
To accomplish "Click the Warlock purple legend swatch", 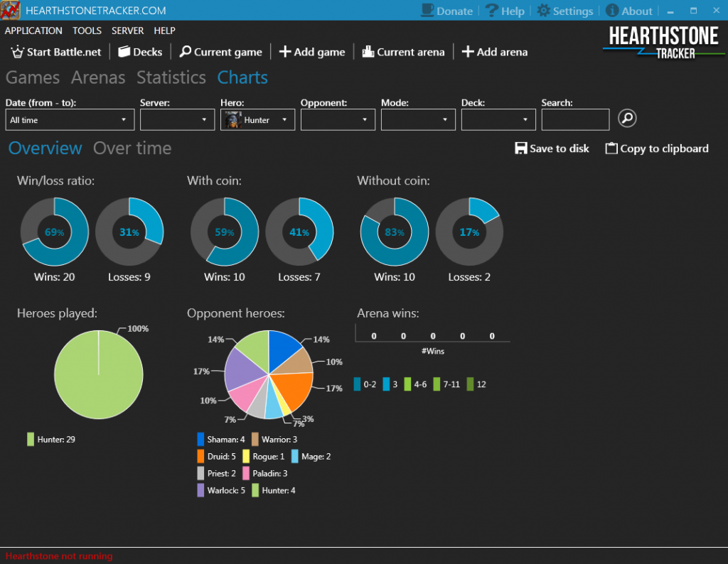I will pyautogui.click(x=200, y=490).
